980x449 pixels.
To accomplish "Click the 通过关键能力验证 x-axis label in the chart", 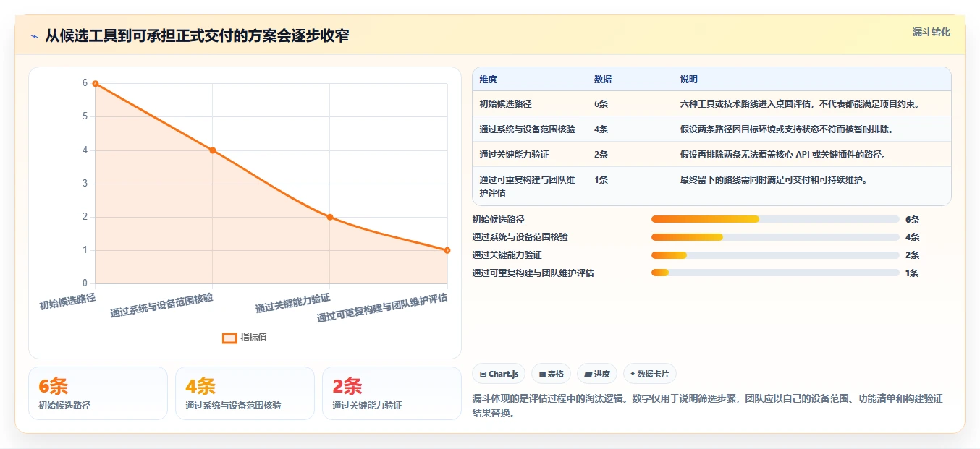I will click(293, 303).
